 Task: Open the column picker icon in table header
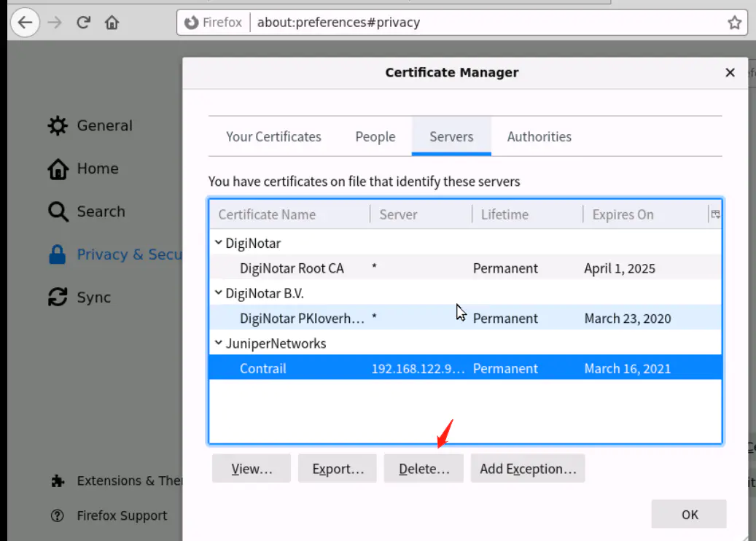coord(715,214)
